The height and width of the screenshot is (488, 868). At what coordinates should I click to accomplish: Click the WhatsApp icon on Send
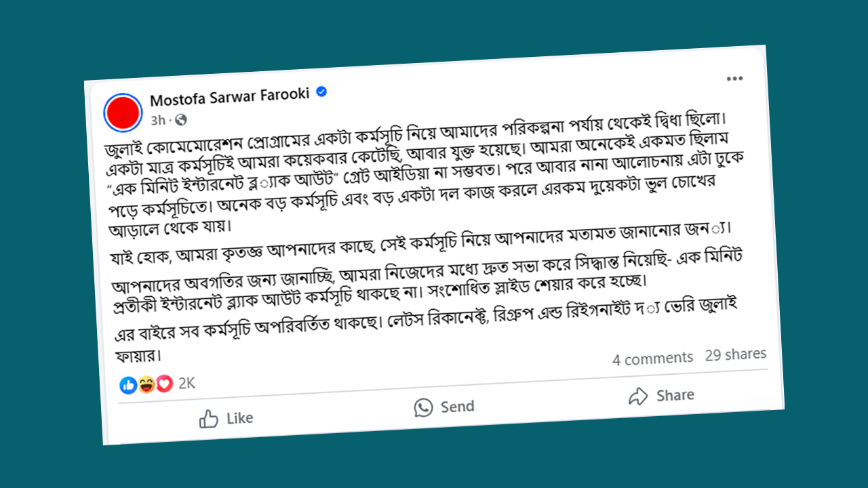[x=424, y=407]
